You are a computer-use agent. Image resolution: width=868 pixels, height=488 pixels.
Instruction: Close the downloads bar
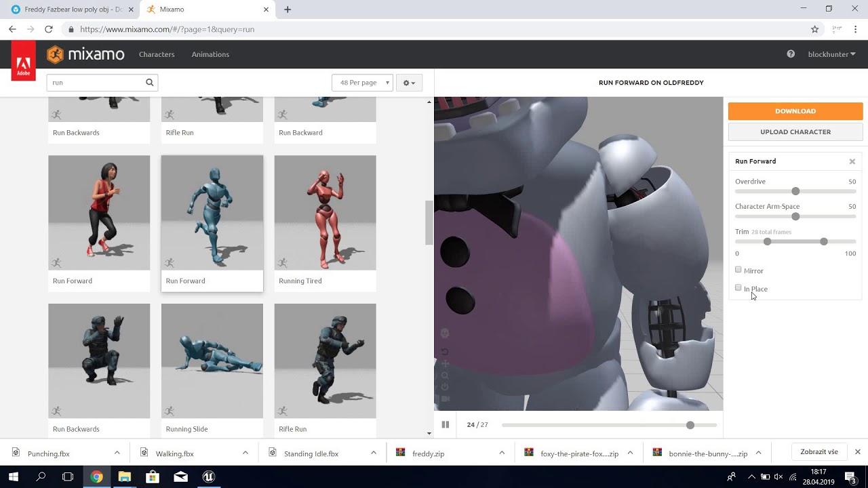pos(857,451)
